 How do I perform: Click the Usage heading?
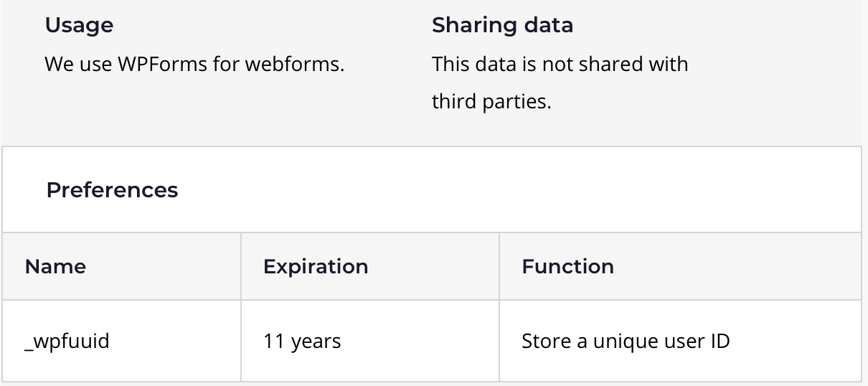point(79,26)
